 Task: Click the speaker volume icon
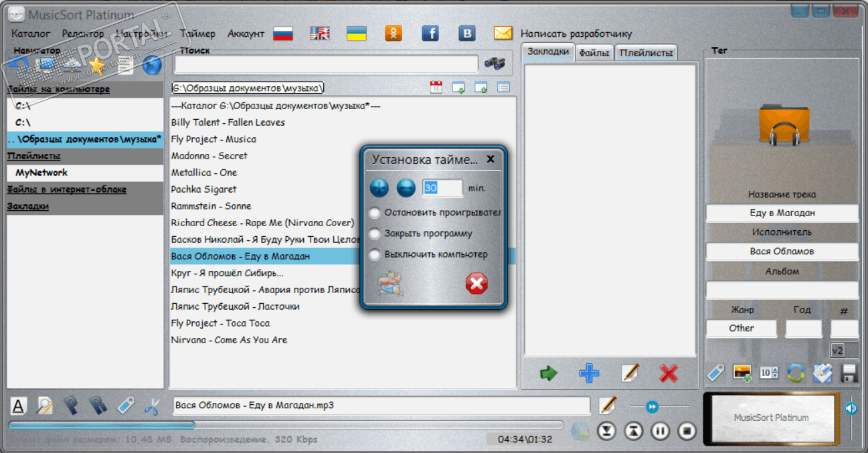pyautogui.click(x=851, y=407)
